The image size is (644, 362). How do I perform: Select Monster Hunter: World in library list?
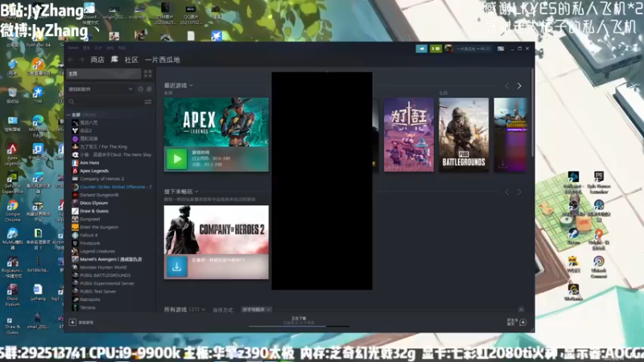click(103, 267)
